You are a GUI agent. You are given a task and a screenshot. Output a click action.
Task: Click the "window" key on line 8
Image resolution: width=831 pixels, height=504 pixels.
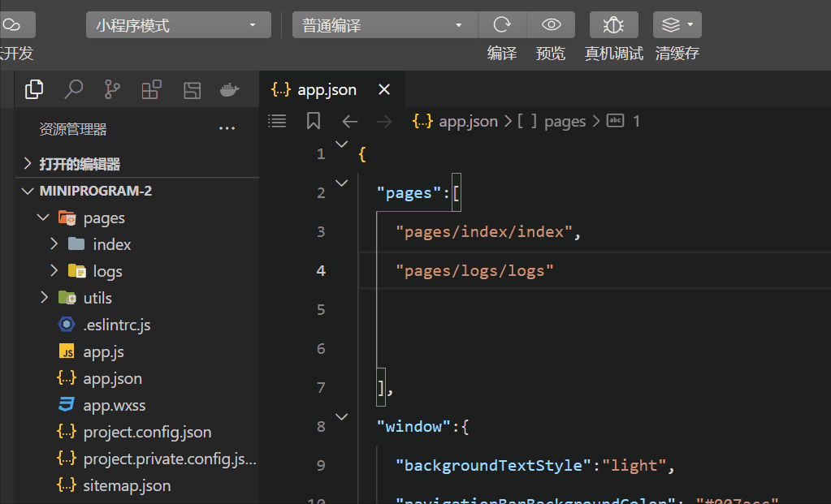tap(413, 427)
